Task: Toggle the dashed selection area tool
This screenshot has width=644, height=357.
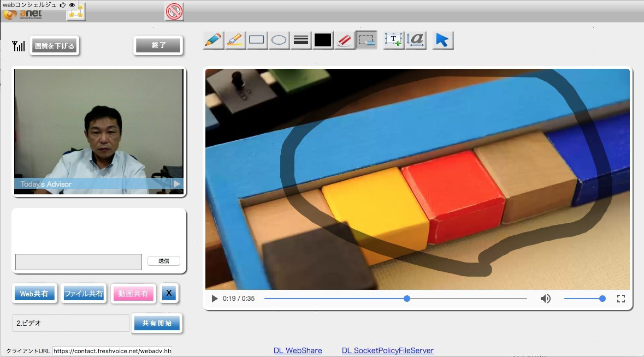Action: tap(367, 40)
